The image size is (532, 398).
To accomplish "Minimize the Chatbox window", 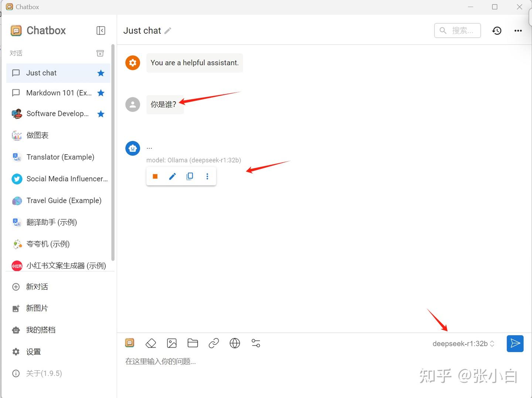I will [471, 7].
